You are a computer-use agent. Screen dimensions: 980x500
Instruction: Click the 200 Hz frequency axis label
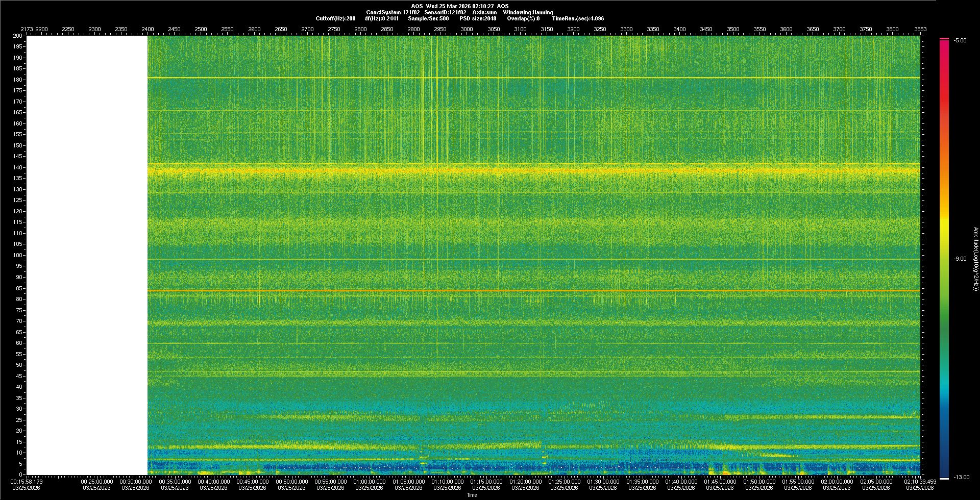click(x=18, y=36)
